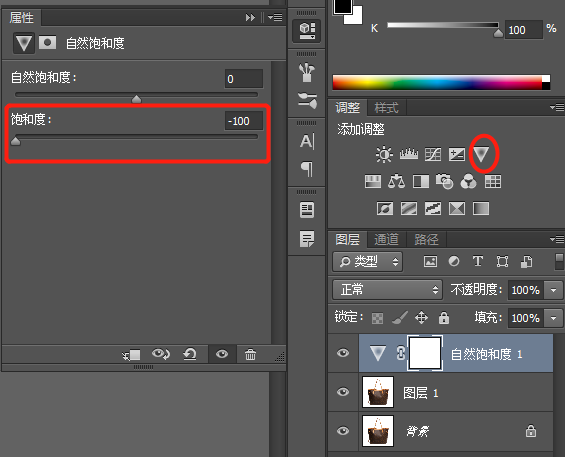Add a Hue/Saturation adjustment

[373, 181]
